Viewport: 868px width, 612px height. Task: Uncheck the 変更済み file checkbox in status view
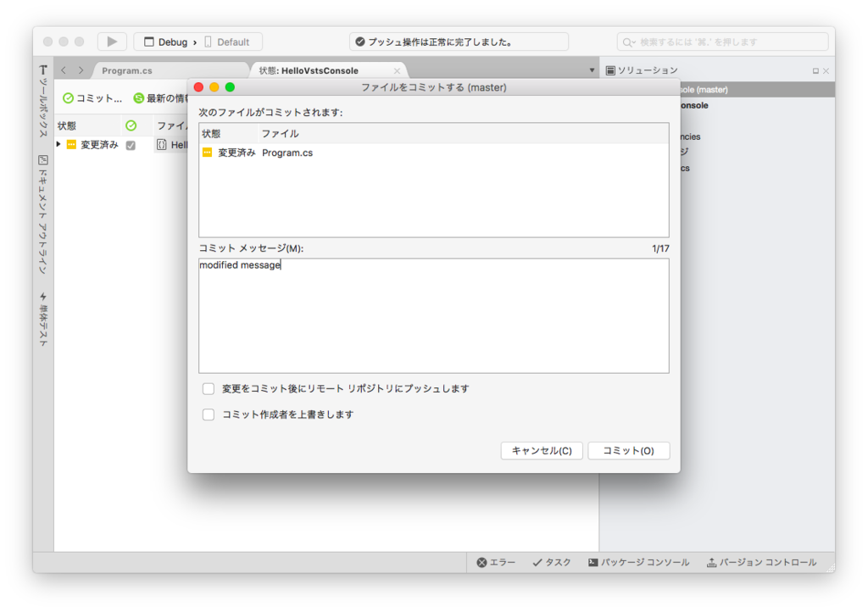[x=130, y=144]
